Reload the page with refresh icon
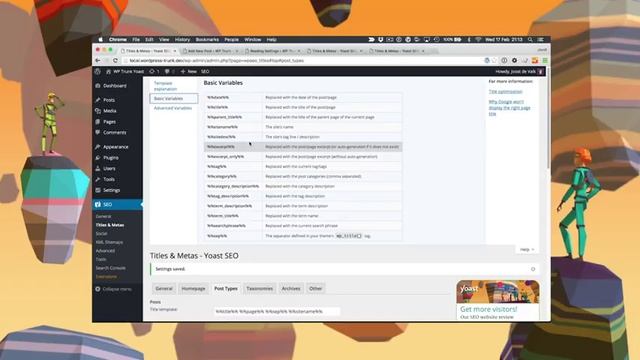The height and width of the screenshot is (360, 640). click(115, 60)
